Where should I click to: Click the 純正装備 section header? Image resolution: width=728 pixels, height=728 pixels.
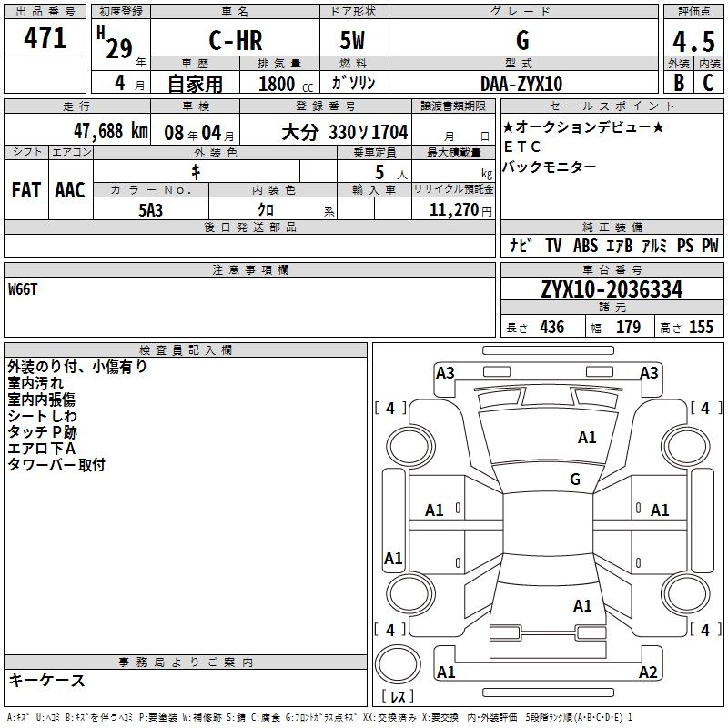(x=612, y=227)
